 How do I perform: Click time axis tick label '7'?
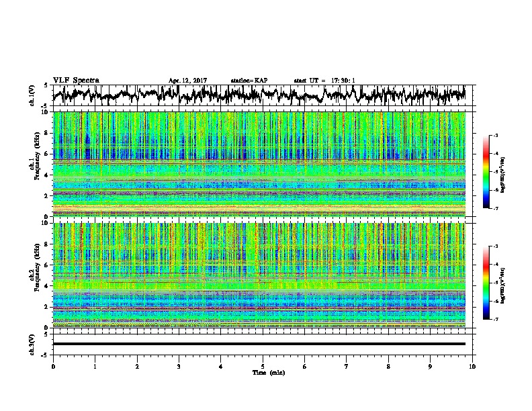(x=347, y=367)
